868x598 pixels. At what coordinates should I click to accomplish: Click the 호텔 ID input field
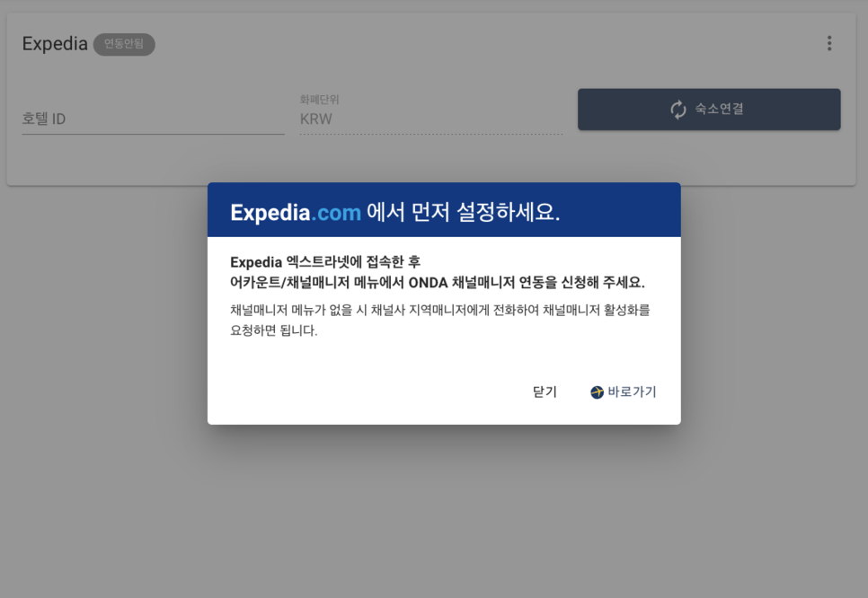pyautogui.click(x=153, y=119)
